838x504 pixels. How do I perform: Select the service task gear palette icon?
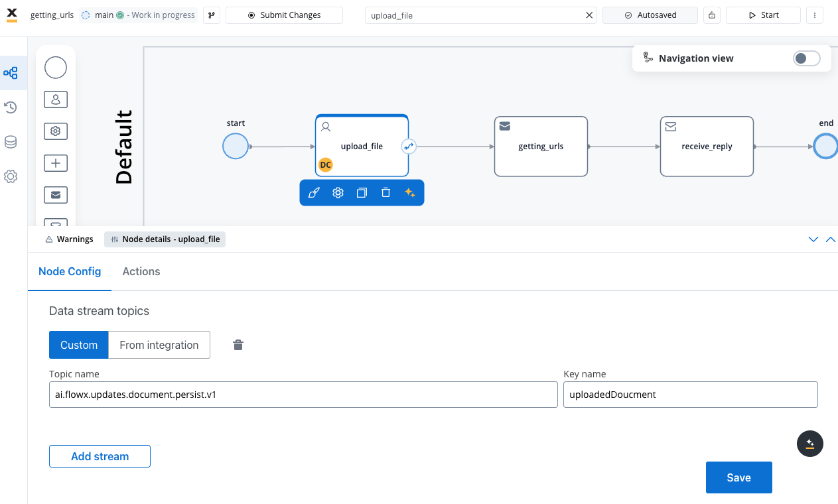56,131
